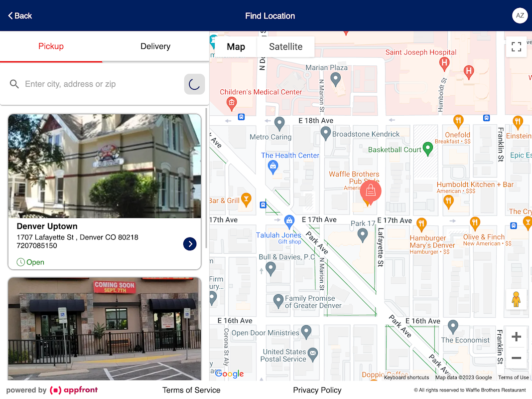Open Terms of Service
Image resolution: width=532 pixels, height=399 pixels.
pyautogui.click(x=191, y=390)
